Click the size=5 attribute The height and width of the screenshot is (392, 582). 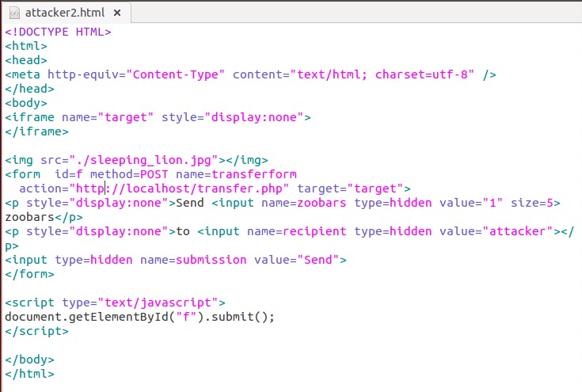point(532,203)
